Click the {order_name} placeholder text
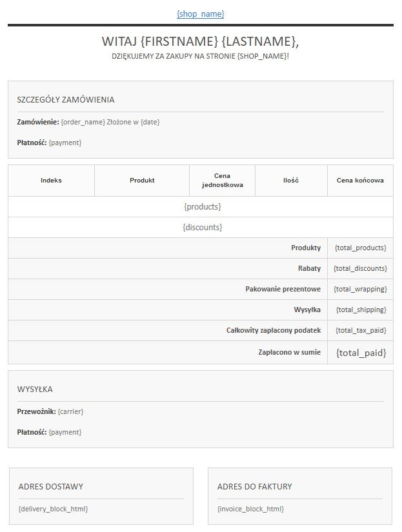 83,122
